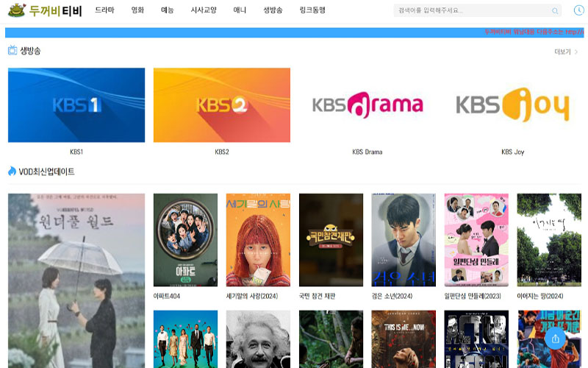Viewport: 588px width, 368px height.
Task: Open the 영화 menu
Action: click(137, 10)
